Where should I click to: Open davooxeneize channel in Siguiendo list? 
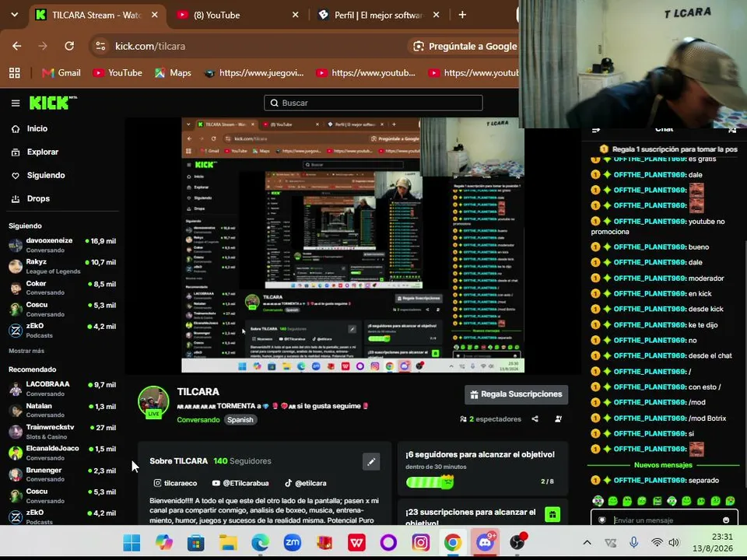(x=62, y=245)
